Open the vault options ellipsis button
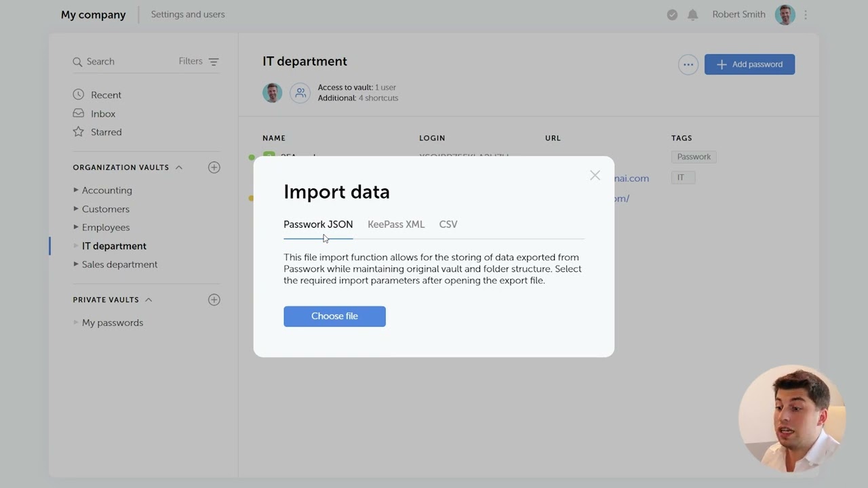868x488 pixels. (x=688, y=64)
